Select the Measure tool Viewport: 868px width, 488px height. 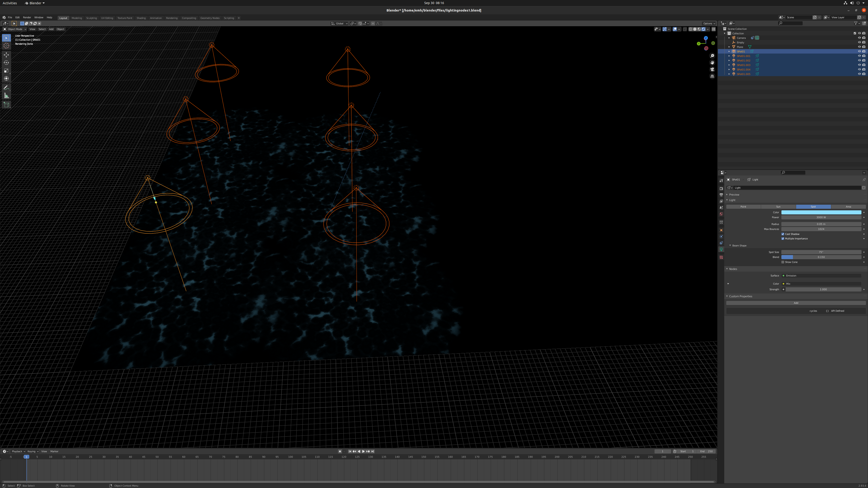pyautogui.click(x=6, y=96)
